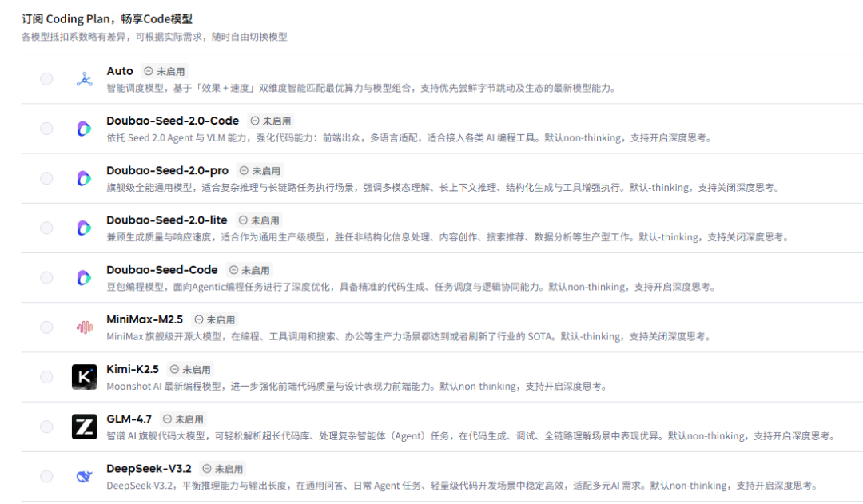Click the 未启用 badge next to Doubao-Seed-2.0-lite
Image resolution: width=863 pixels, height=504 pixels.
[x=259, y=220]
